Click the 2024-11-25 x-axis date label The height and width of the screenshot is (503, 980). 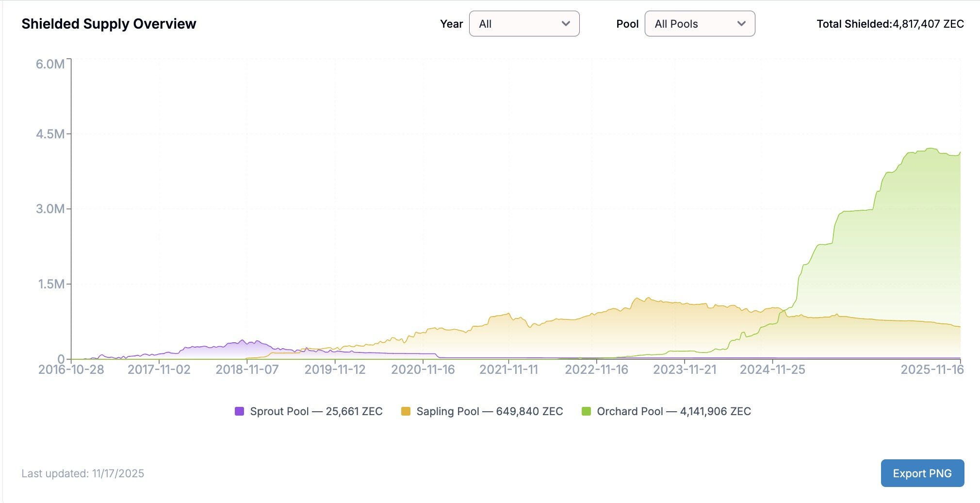[x=772, y=369]
